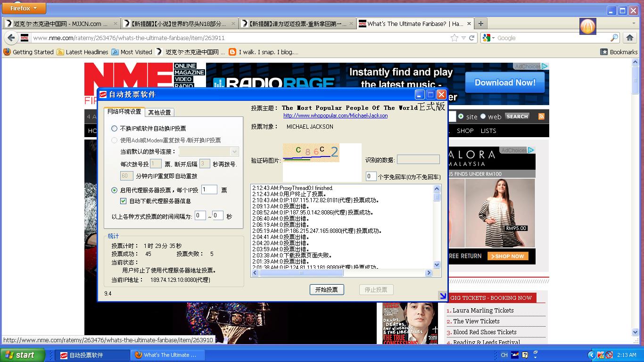Open the whopopular.com Michael-Jackson link
This screenshot has width=644, height=362.
click(x=335, y=115)
